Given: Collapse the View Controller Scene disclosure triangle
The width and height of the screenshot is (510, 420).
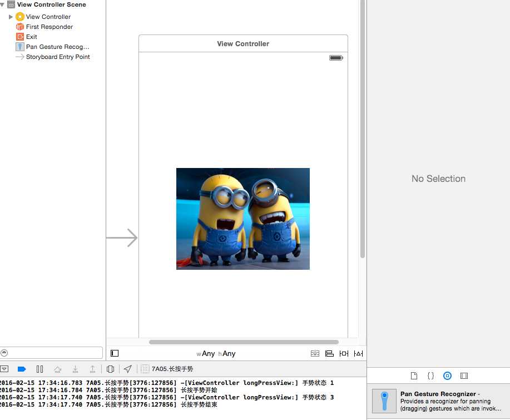Looking at the screenshot, I should pos(2,5).
